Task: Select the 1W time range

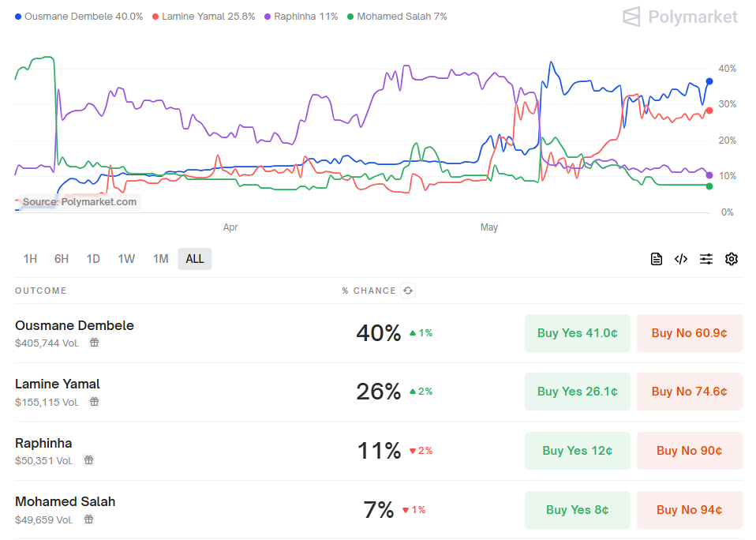Action: click(x=126, y=259)
